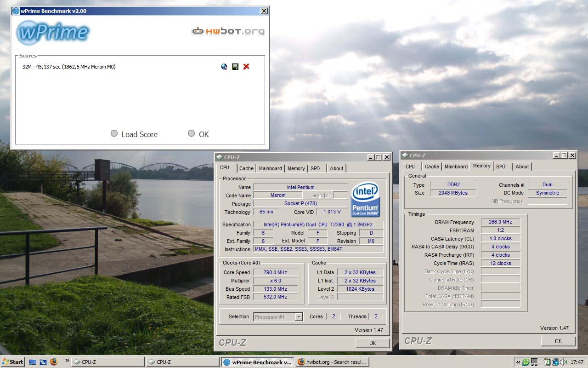Click the x 6.0 multiplier value

point(275,281)
